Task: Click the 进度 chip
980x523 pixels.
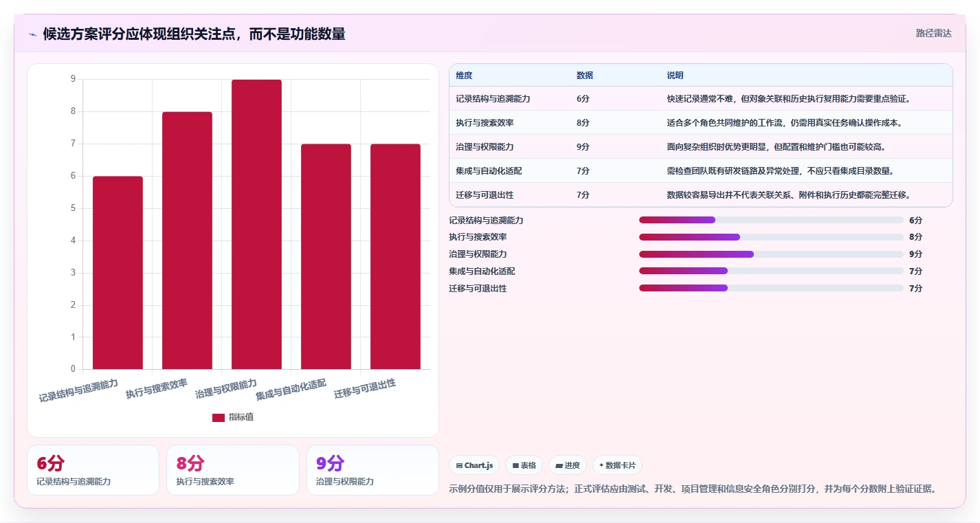Action: click(x=568, y=465)
